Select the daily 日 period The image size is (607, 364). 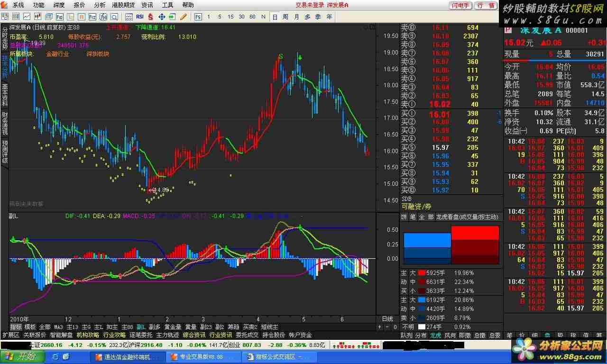(275, 17)
